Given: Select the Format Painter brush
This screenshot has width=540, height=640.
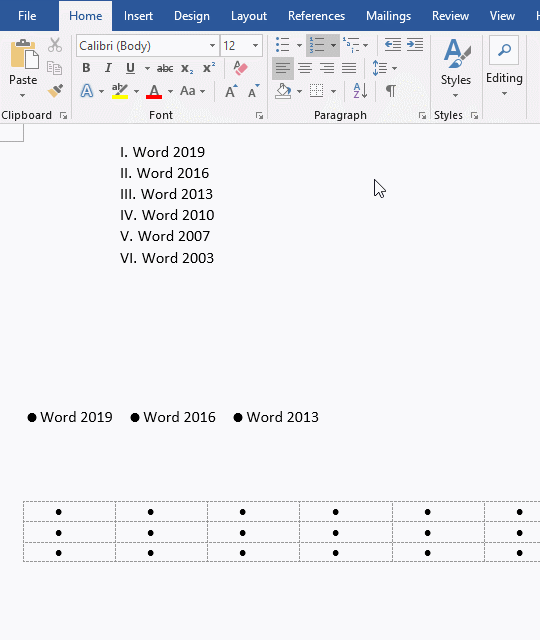Looking at the screenshot, I should click(x=55, y=91).
